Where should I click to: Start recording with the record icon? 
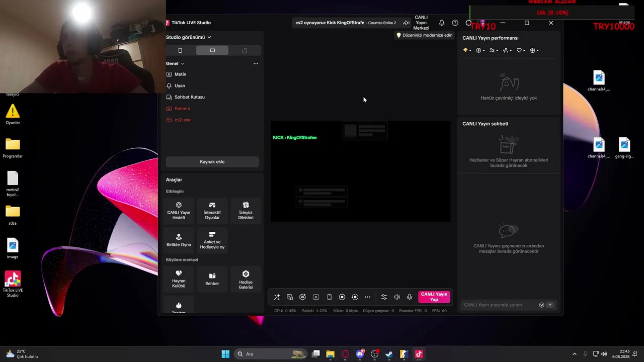click(x=342, y=297)
